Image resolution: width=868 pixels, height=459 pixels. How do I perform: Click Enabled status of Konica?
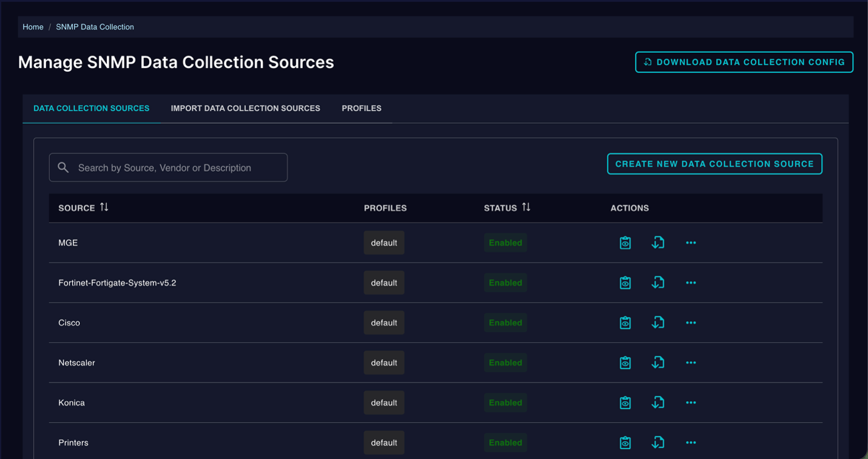(x=506, y=403)
